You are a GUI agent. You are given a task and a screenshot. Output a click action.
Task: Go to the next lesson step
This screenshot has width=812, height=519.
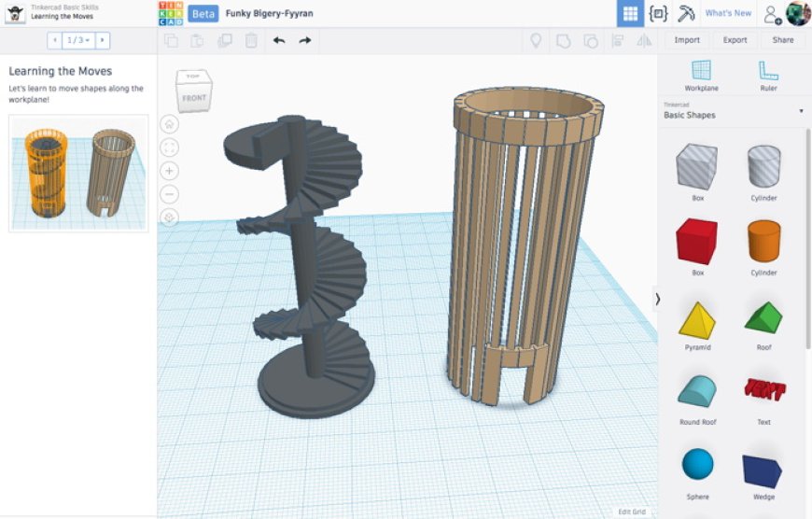pos(102,40)
